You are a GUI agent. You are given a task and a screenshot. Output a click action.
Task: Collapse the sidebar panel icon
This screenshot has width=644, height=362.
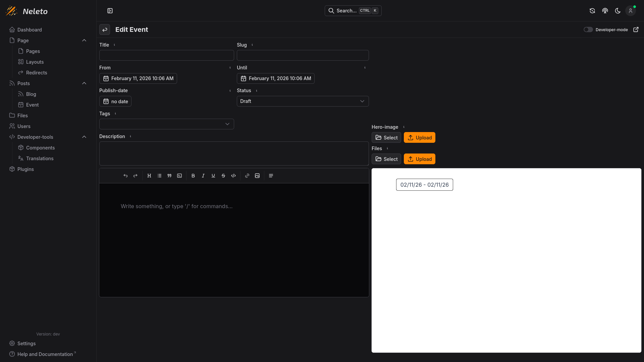[x=110, y=11]
